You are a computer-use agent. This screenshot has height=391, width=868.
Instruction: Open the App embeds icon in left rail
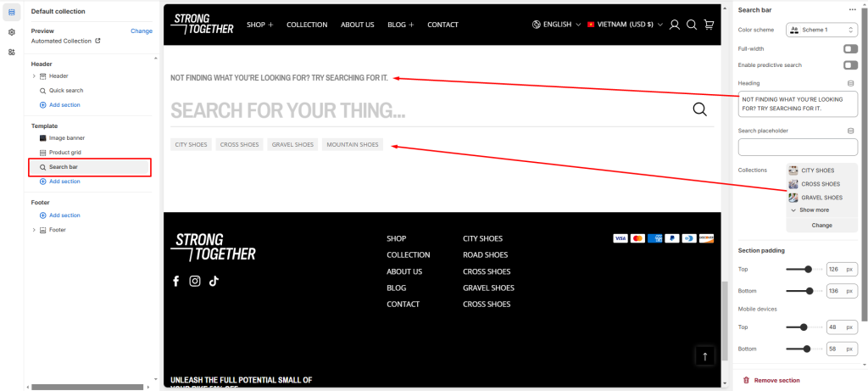point(12,52)
